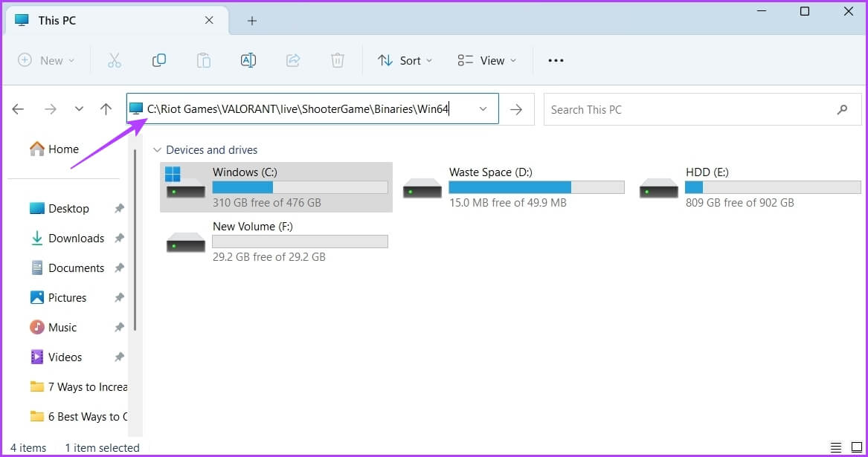
Task: Click the Windows (C:) usage bar
Action: (300, 187)
